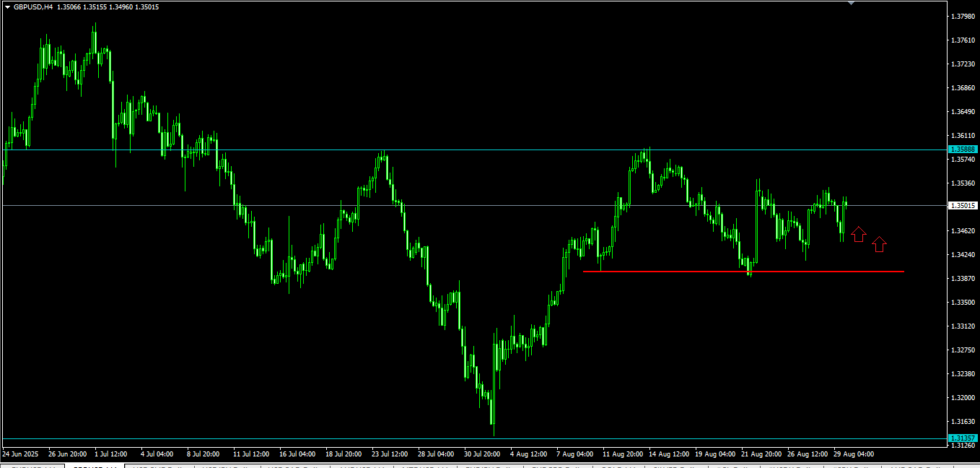The width and height of the screenshot is (980, 468).
Task: Click the current price label 1.35015
Action: pos(963,206)
